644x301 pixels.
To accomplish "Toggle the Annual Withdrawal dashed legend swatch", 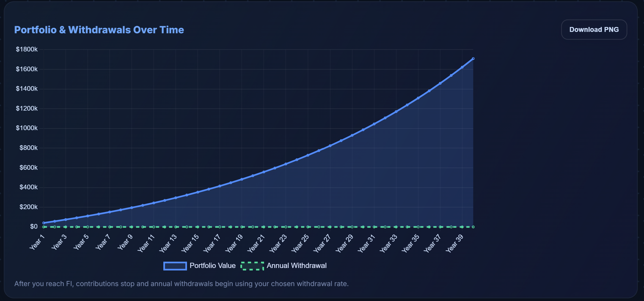I will click(252, 266).
